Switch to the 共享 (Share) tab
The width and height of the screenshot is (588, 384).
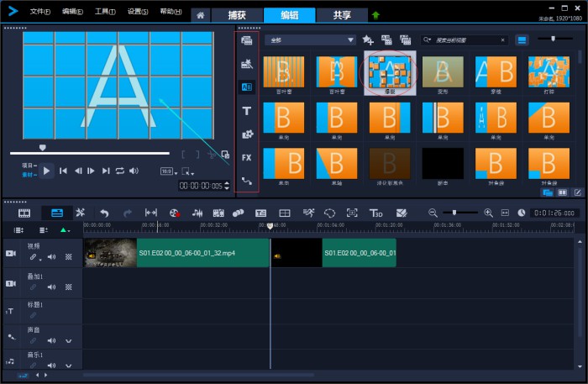click(342, 15)
